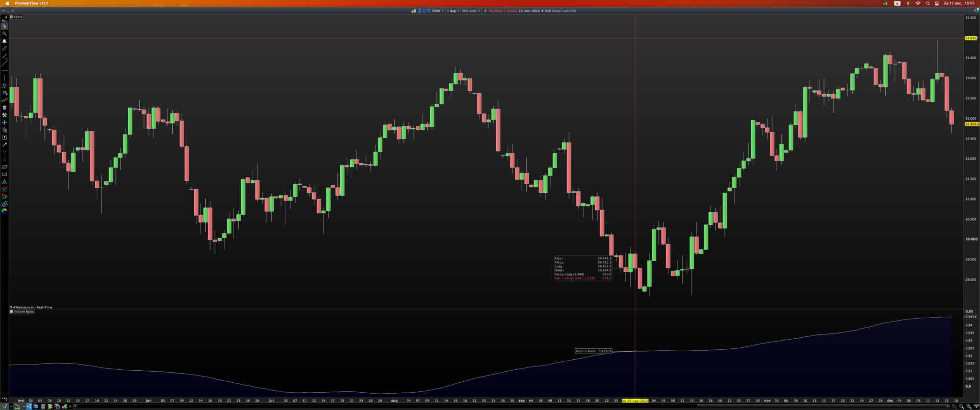Screen dimensions: 980x410
Task: Click the double-chevron collapse toolbar button
Action: click(x=70, y=406)
